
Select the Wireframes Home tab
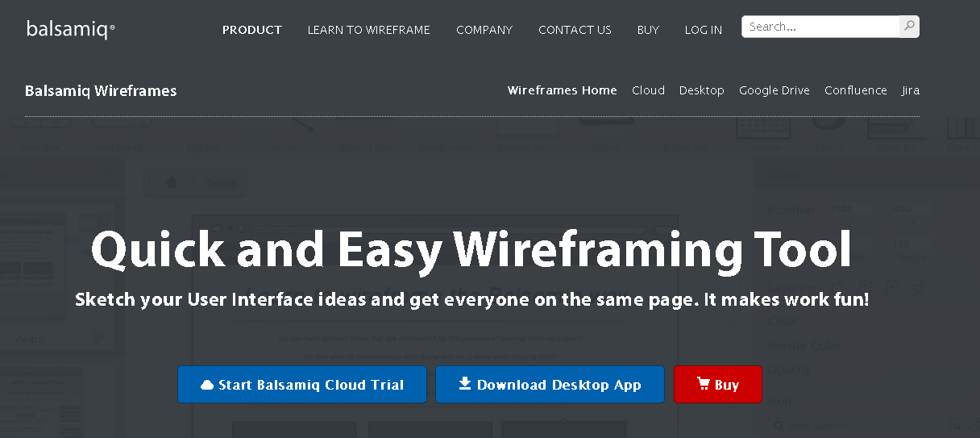click(563, 90)
